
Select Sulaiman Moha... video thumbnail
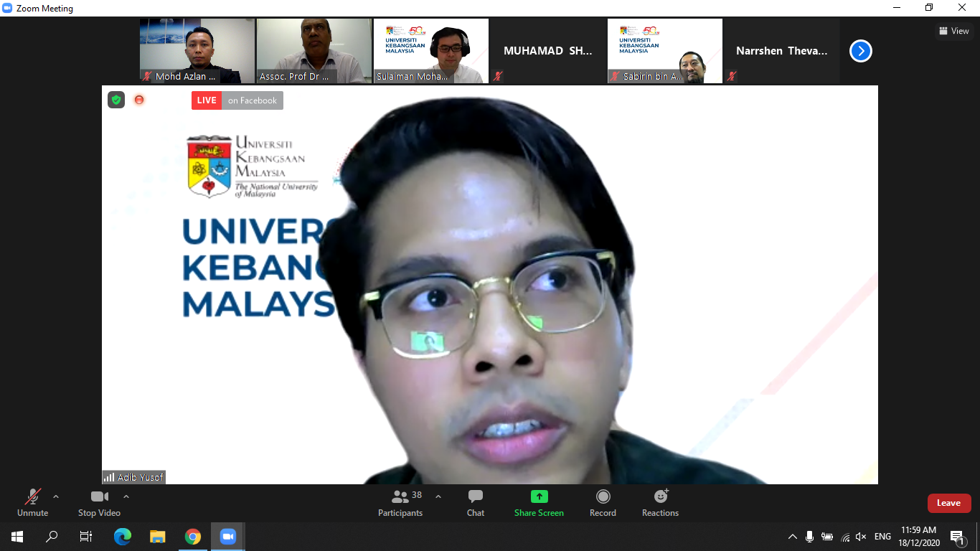point(431,51)
